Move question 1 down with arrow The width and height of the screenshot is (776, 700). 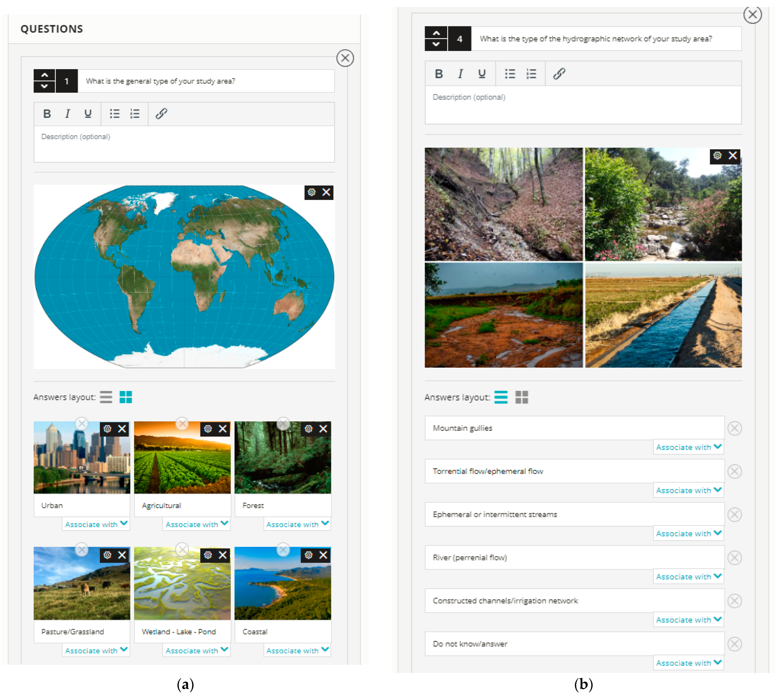click(x=45, y=87)
